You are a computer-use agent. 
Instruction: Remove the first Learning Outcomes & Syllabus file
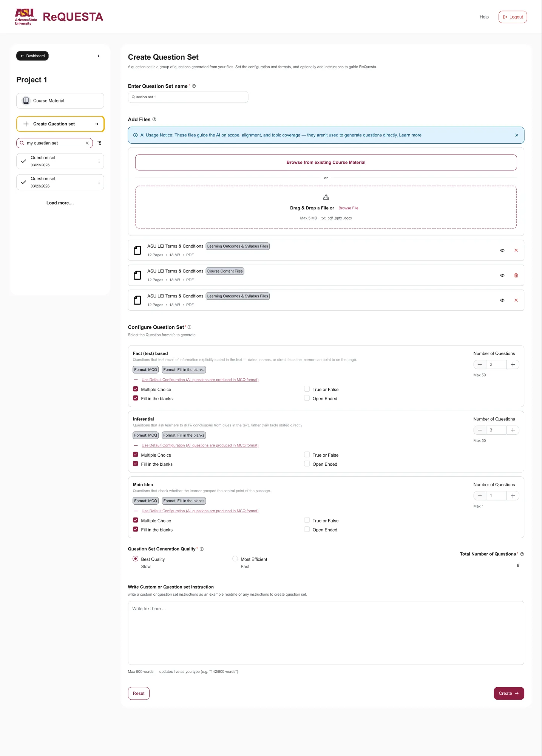tap(516, 250)
